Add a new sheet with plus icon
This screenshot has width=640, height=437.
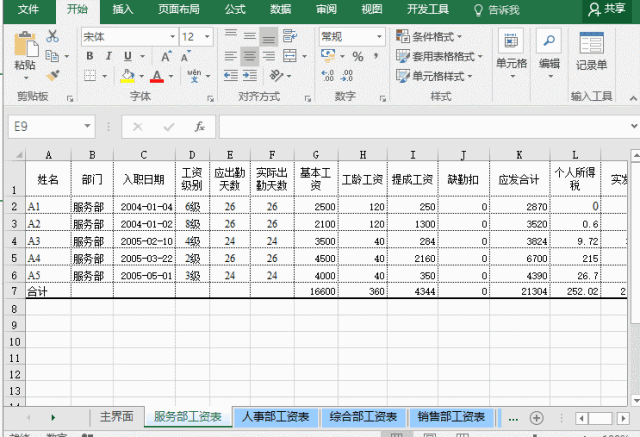pos(536,418)
